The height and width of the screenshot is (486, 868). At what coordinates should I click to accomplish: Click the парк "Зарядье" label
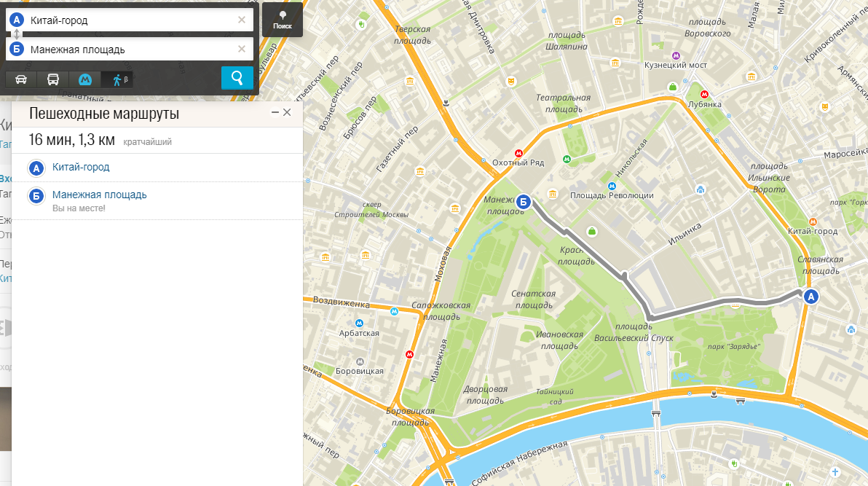pos(733,346)
